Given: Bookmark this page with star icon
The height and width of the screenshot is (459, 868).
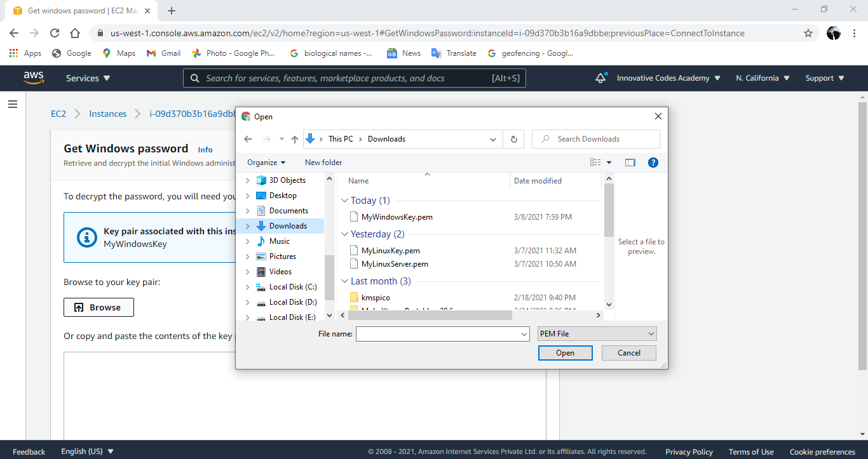Looking at the screenshot, I should 808,33.
